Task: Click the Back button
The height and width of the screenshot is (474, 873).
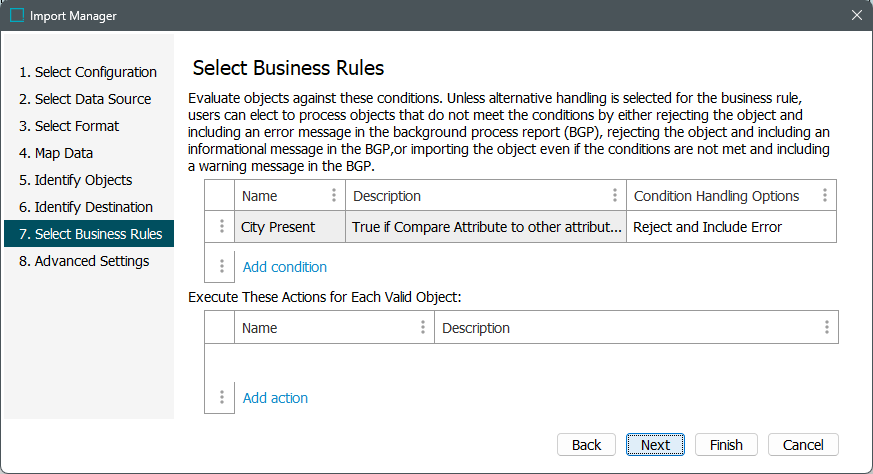Action: click(586, 444)
